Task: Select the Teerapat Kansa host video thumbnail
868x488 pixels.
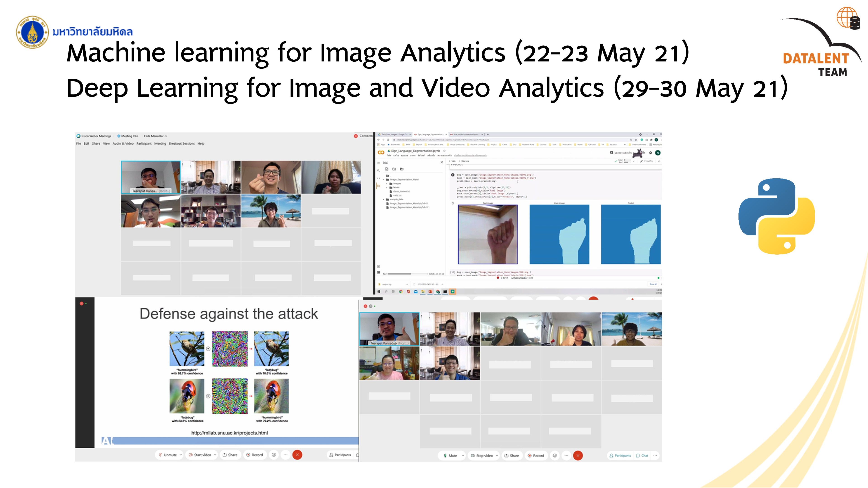Action: tap(151, 177)
